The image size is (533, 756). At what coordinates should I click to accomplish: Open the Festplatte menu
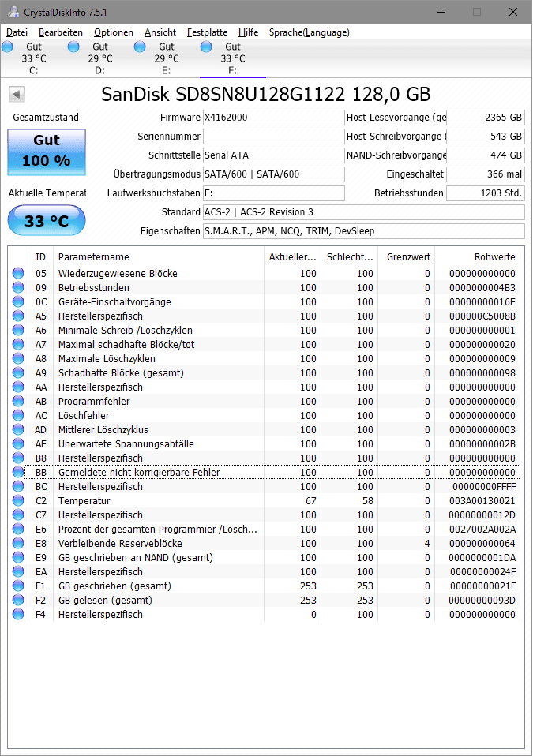click(x=208, y=32)
